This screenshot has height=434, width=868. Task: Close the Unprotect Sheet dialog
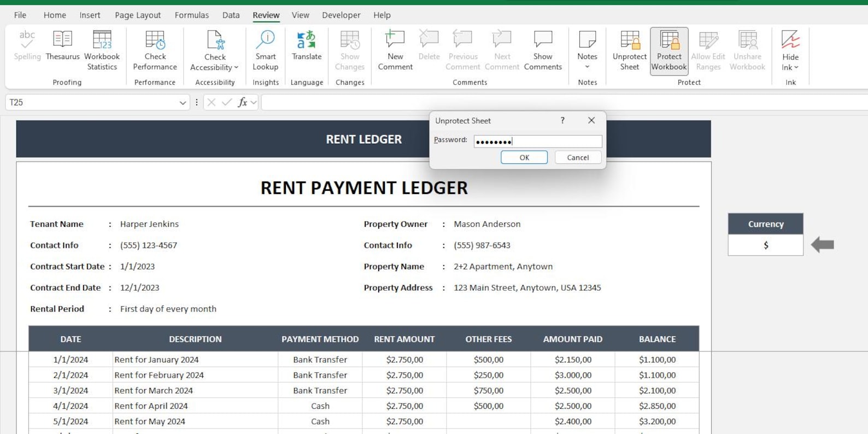tap(591, 120)
